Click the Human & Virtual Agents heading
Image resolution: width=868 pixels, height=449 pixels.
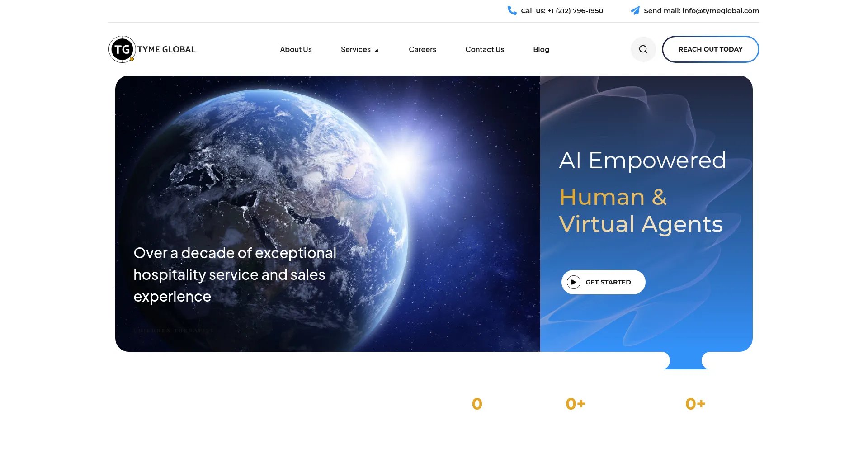coord(641,211)
